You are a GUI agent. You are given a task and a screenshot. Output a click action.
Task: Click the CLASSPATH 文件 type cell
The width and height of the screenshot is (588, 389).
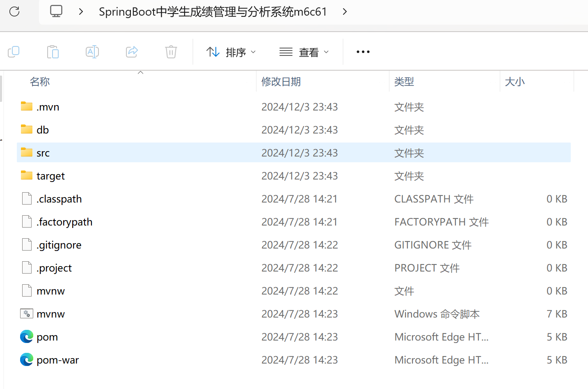434,199
